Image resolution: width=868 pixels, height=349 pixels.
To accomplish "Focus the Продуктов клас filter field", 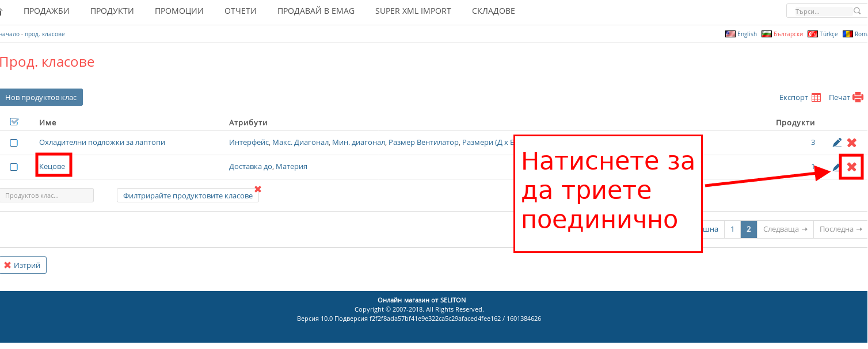I will 46,195.
